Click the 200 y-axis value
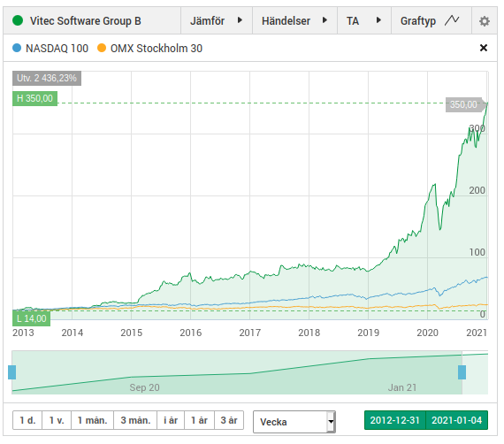The width and height of the screenshot is (504, 444). coord(477,190)
